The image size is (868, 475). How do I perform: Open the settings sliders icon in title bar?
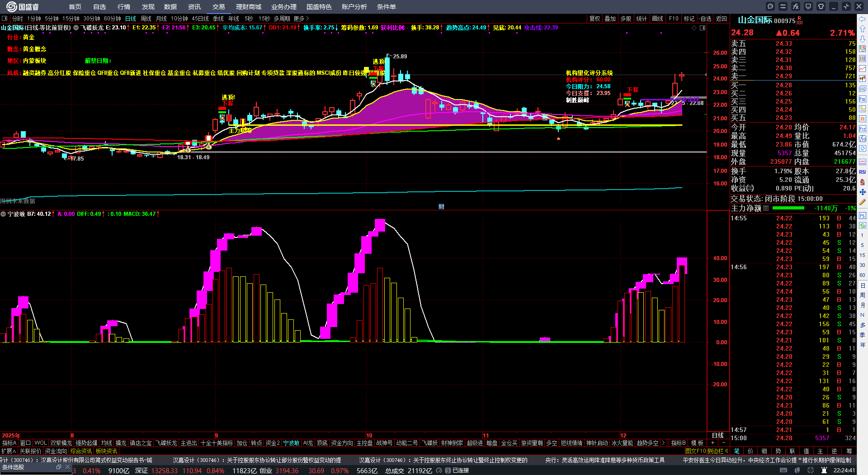point(783,6)
